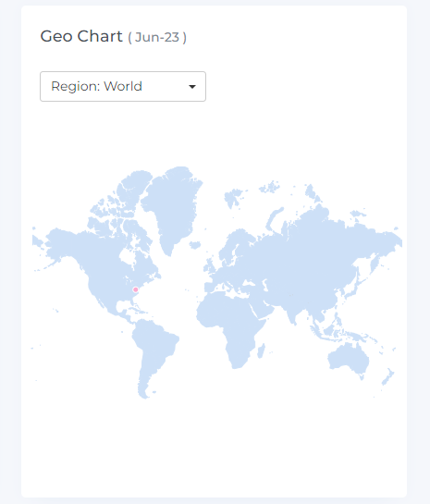Click the Arabian Peninsula on the map
This screenshot has height=504, width=430.
coord(262,307)
